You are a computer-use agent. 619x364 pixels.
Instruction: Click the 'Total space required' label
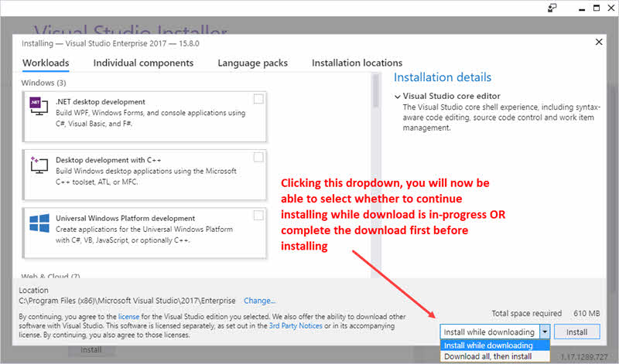pyautogui.click(x=527, y=314)
